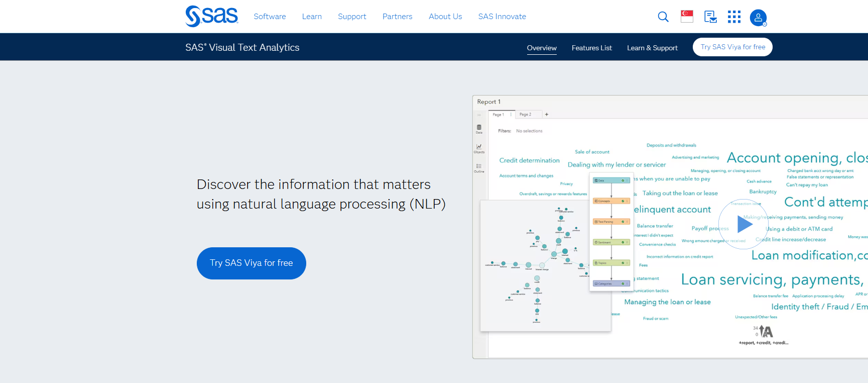868x383 pixels.
Task: Select the Overview tab
Action: [542, 48]
